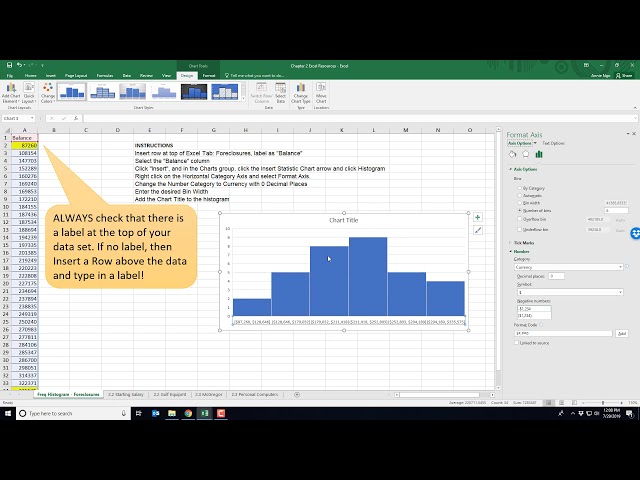This screenshot has height=480, width=640.
Task: Select the first chart style thumbnail
Action: (x=72, y=91)
